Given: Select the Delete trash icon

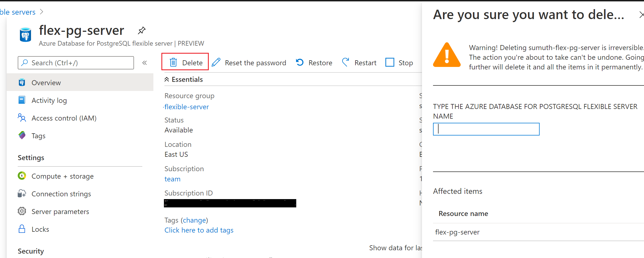Looking at the screenshot, I should click(173, 62).
